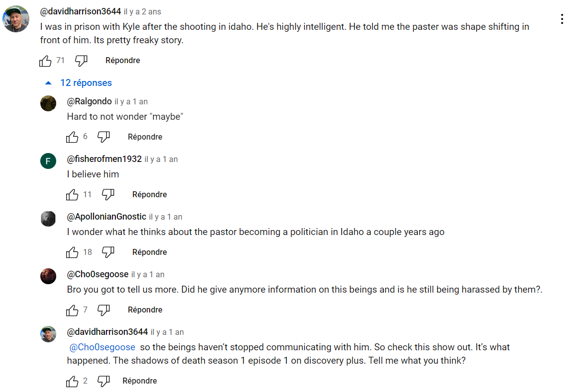The height and width of the screenshot is (392, 567).
Task: Like the top comment by davidharrison3644
Action: tap(45, 61)
